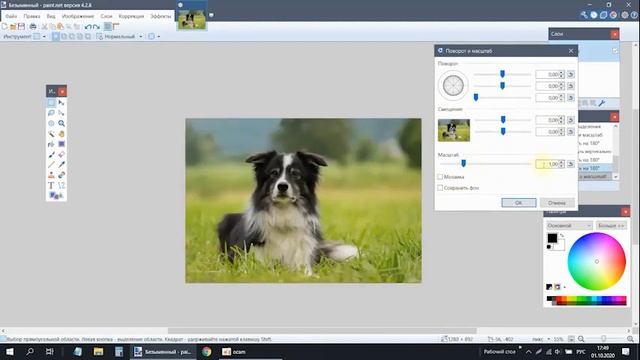Enable the Сохранять фон checkbox
The height and width of the screenshot is (360, 640).
(x=440, y=188)
